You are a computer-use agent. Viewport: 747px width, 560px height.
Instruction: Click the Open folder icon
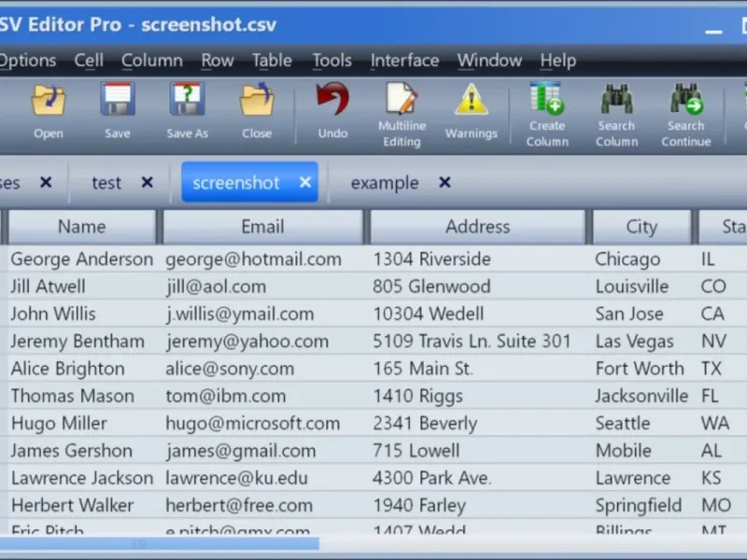point(49,101)
